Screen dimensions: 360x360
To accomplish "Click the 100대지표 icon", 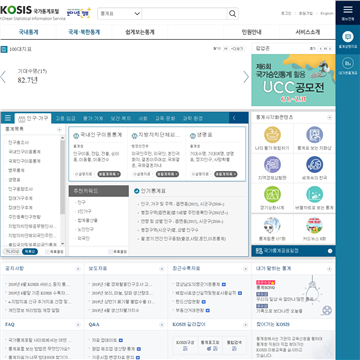I will coord(4,49).
